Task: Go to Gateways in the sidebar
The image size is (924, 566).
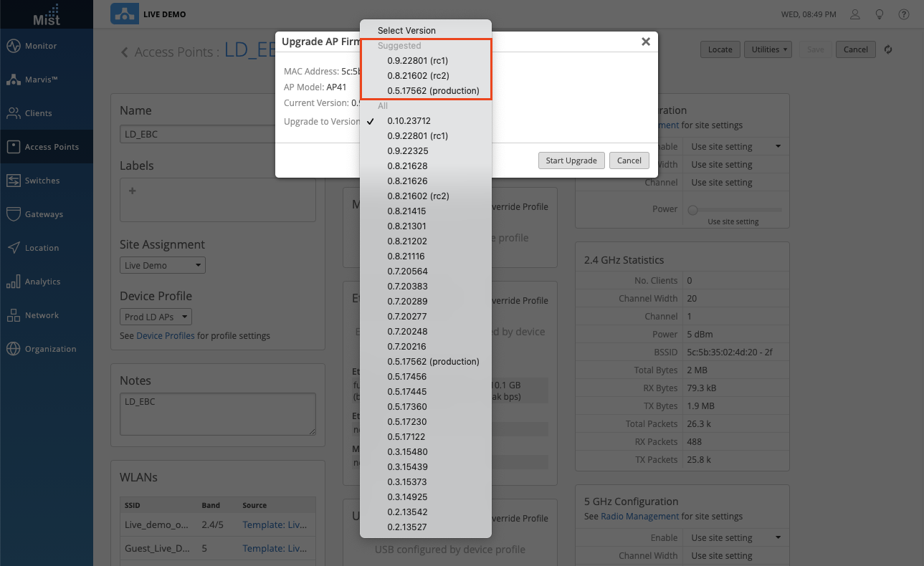Action: pos(47,214)
